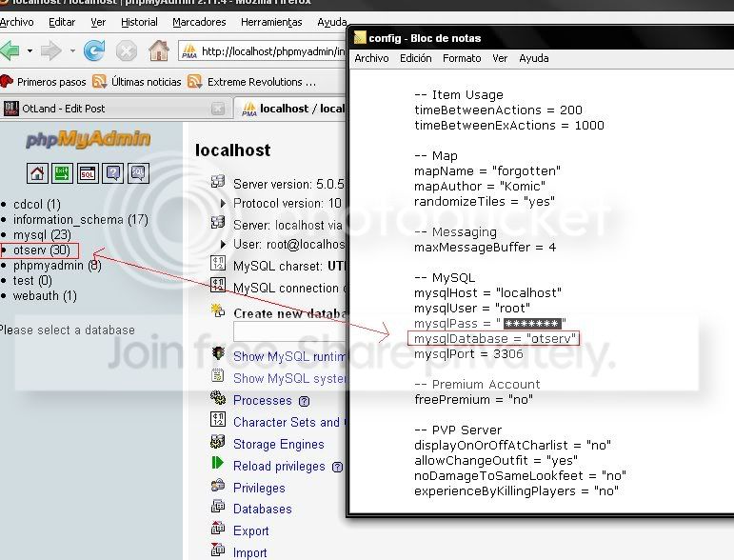This screenshot has height=560, width=734.
Task: Click the phpMyAdmin logo
Action: (88, 139)
